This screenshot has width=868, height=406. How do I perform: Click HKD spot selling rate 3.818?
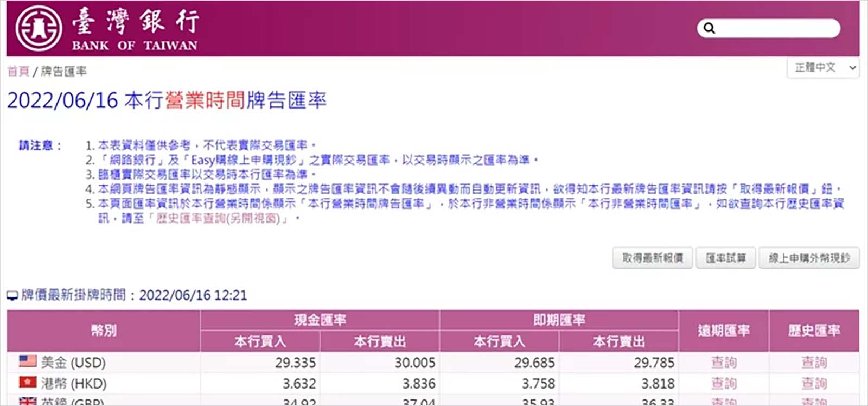click(658, 383)
